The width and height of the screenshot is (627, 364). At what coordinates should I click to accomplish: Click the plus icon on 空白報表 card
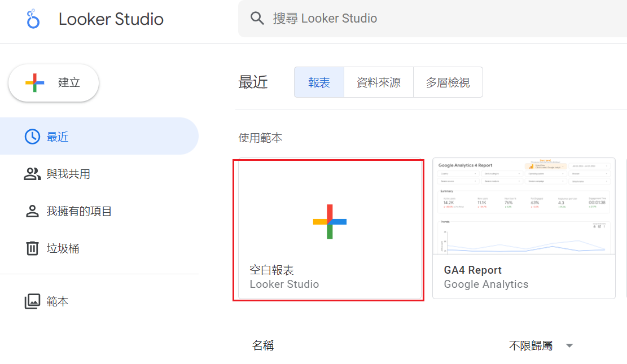coord(330,222)
